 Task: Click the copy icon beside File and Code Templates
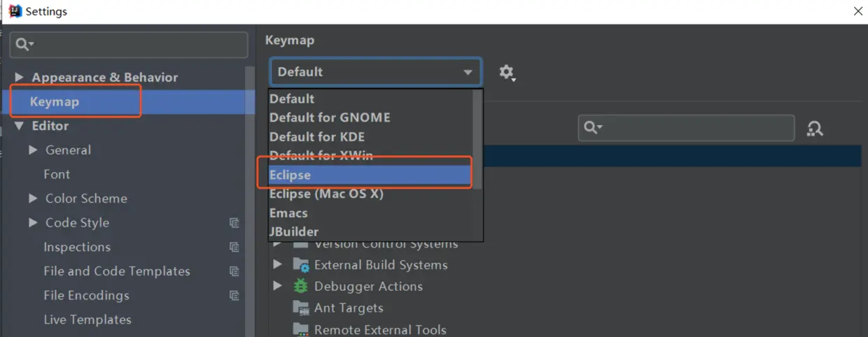click(234, 271)
